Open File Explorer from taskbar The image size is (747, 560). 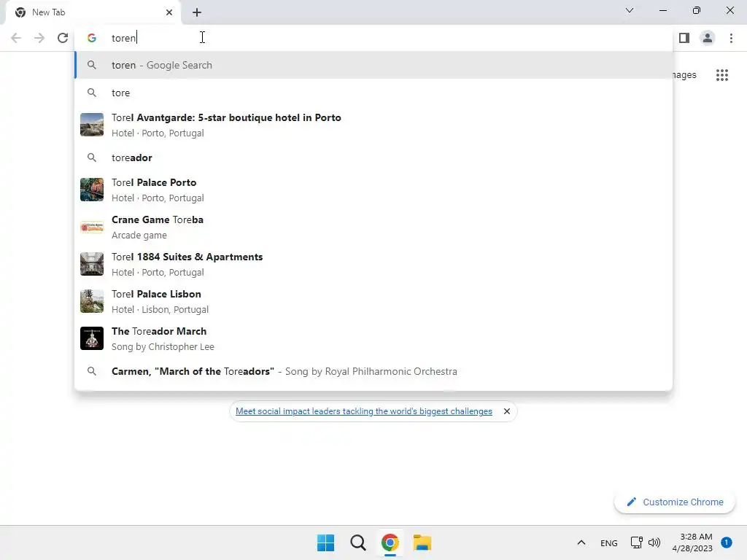pos(422,542)
